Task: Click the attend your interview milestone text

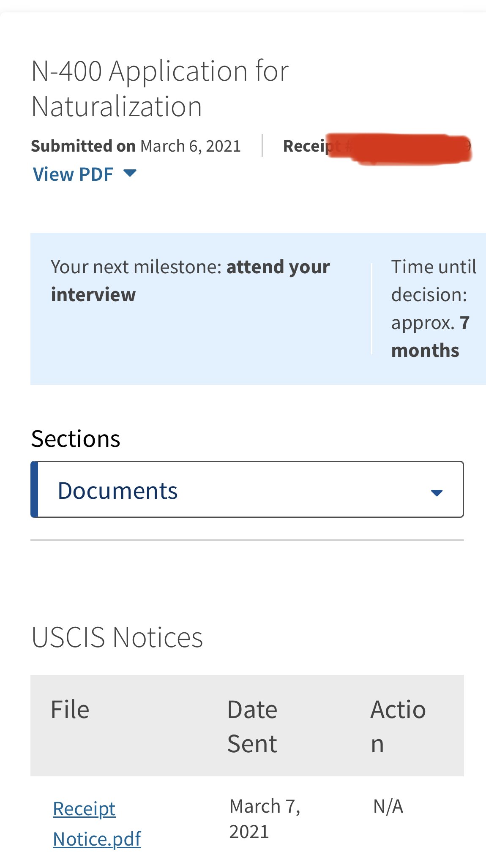Action: (x=190, y=281)
